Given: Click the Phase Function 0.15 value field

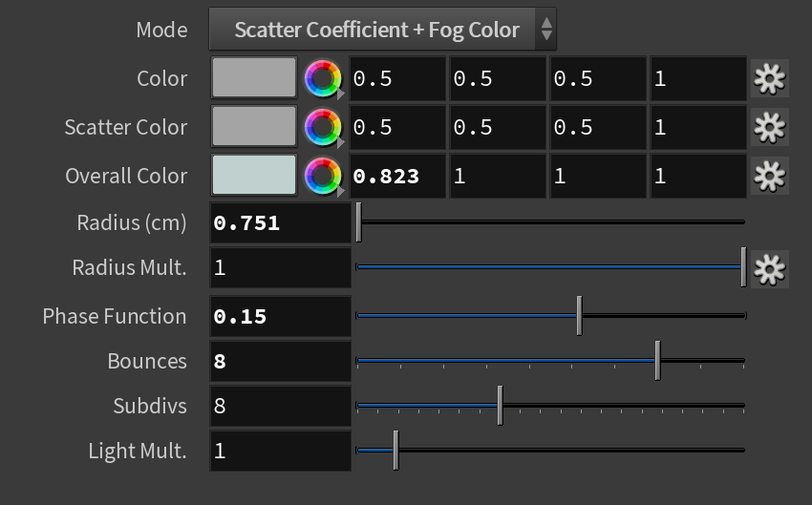Looking at the screenshot, I should coord(280,316).
